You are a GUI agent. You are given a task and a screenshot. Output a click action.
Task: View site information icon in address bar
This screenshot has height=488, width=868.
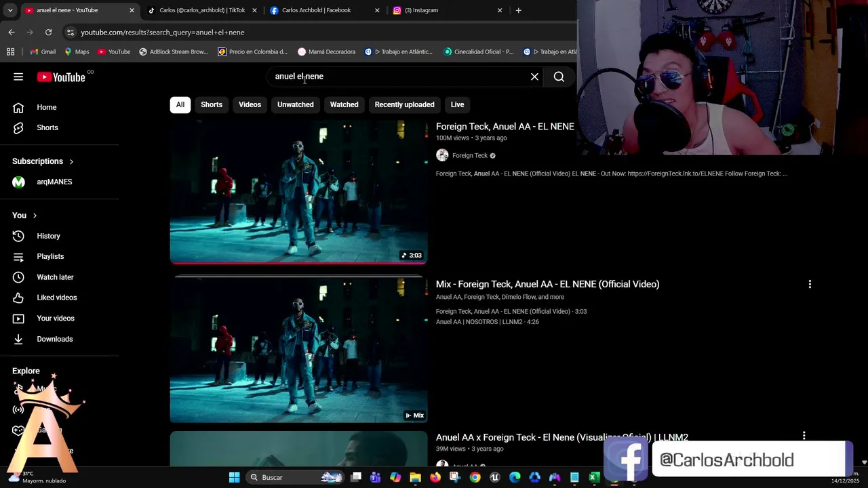pyautogui.click(x=71, y=32)
